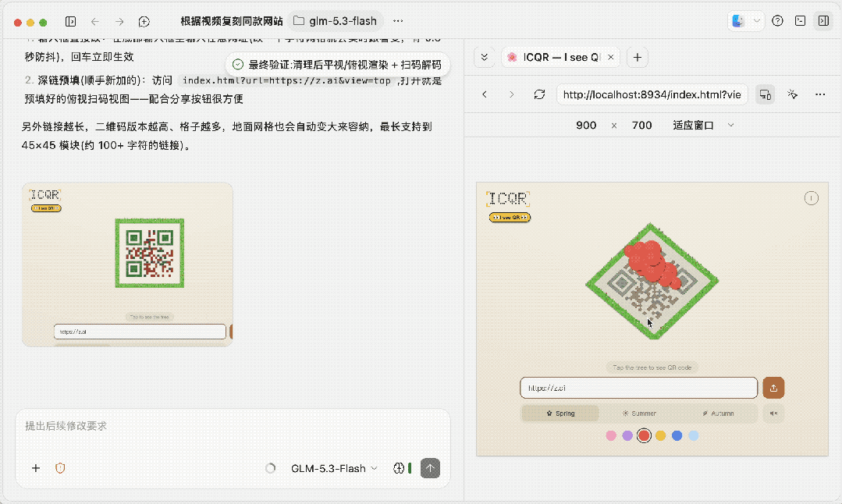
Task: Select the Summer season tab
Action: point(639,413)
